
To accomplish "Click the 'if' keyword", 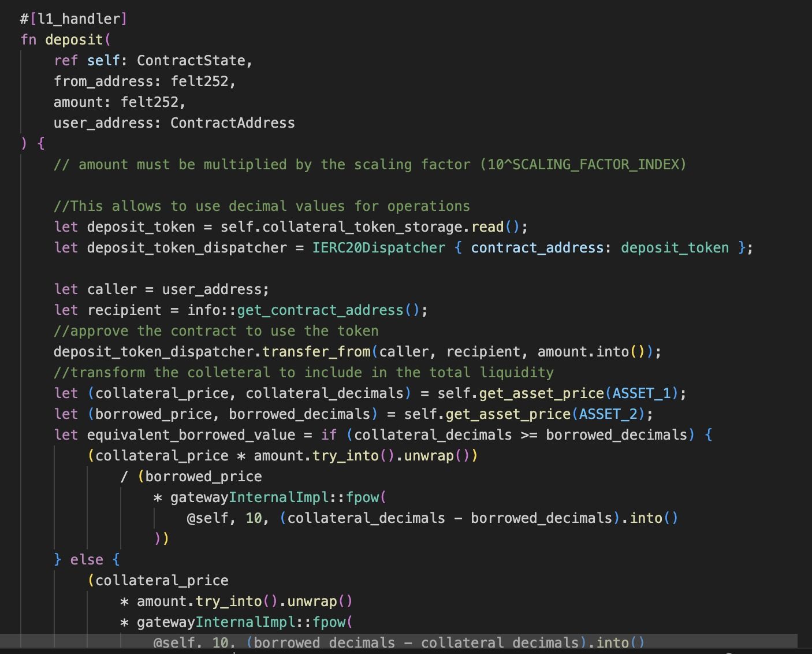I will (329, 435).
